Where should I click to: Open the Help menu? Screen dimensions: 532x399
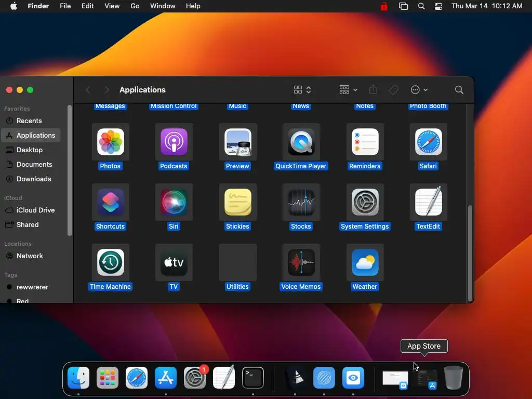[193, 6]
